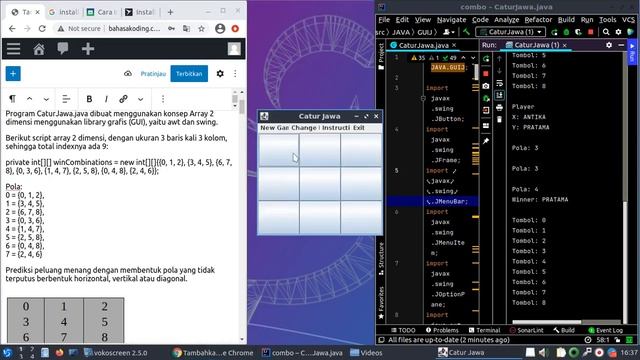Viewport: 640px width, 360px height.
Task: Click the search everywhere magnifier icon
Action: [606, 32]
